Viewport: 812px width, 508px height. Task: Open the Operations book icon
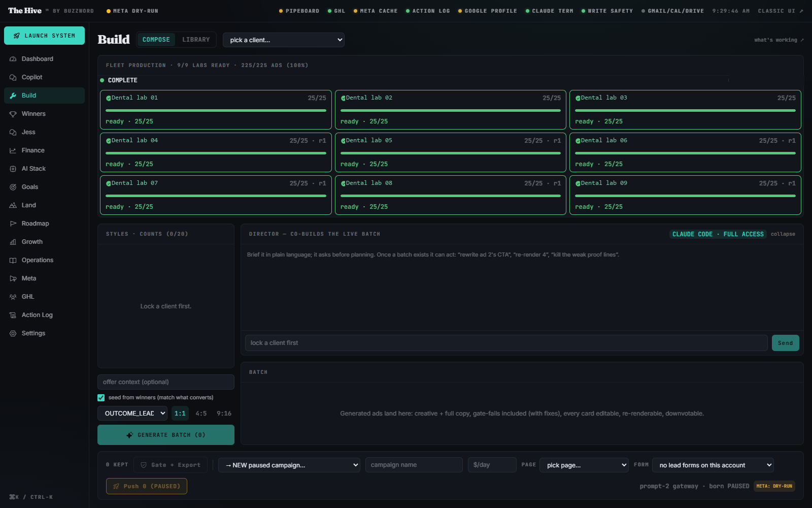pyautogui.click(x=13, y=260)
